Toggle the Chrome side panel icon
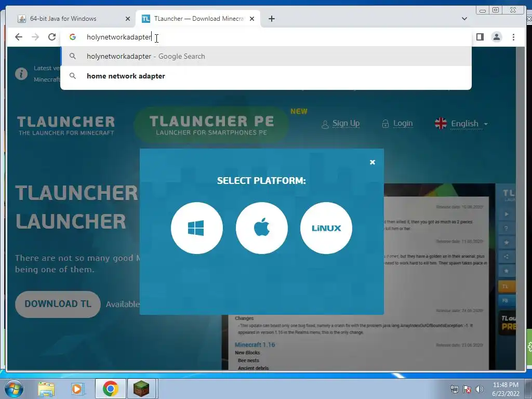Viewport: 532px width, 399px height. point(480,37)
